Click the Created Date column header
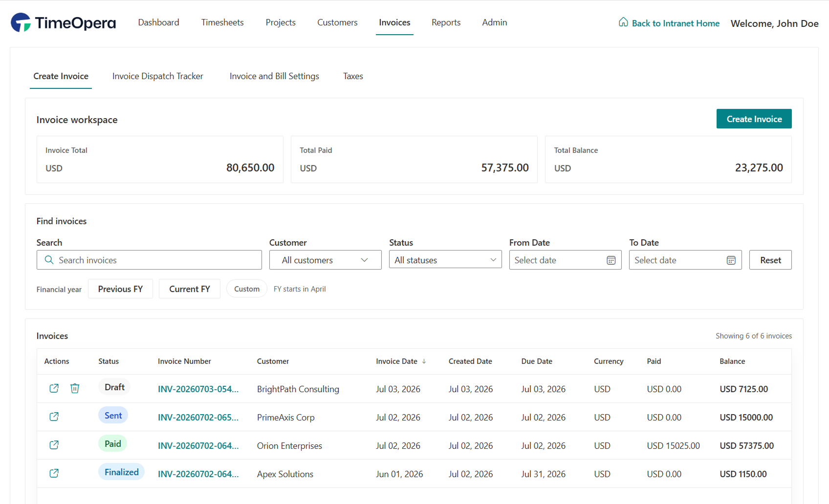 click(470, 361)
